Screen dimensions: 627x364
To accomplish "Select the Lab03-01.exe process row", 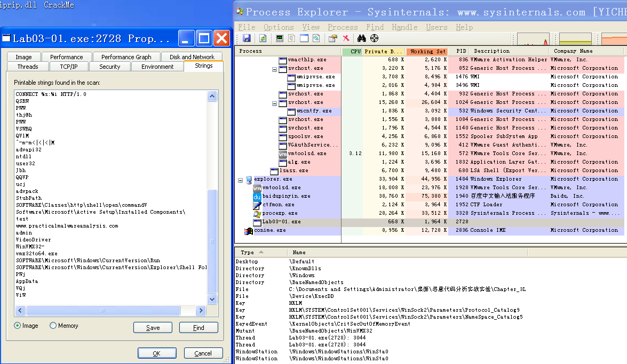I will pos(430,222).
